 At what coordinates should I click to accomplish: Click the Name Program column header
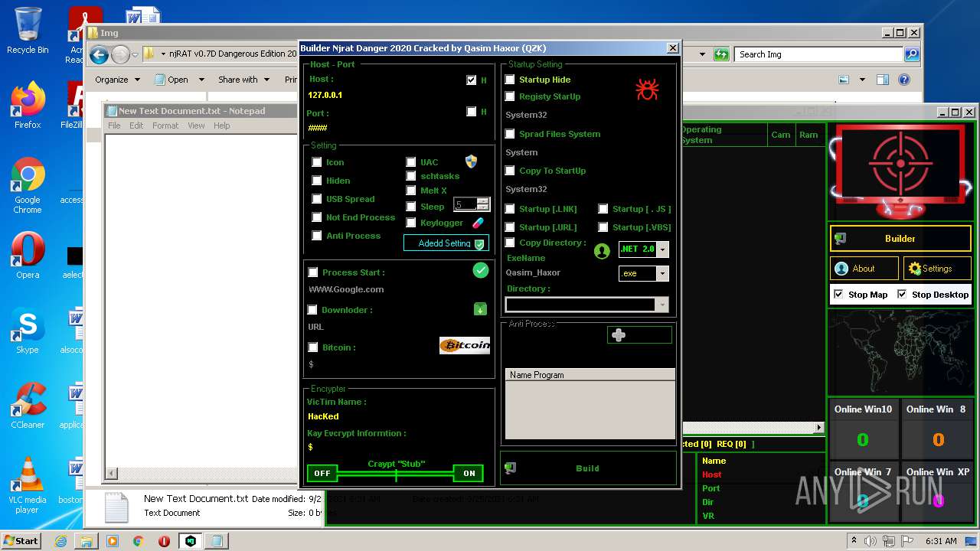pyautogui.click(x=590, y=375)
